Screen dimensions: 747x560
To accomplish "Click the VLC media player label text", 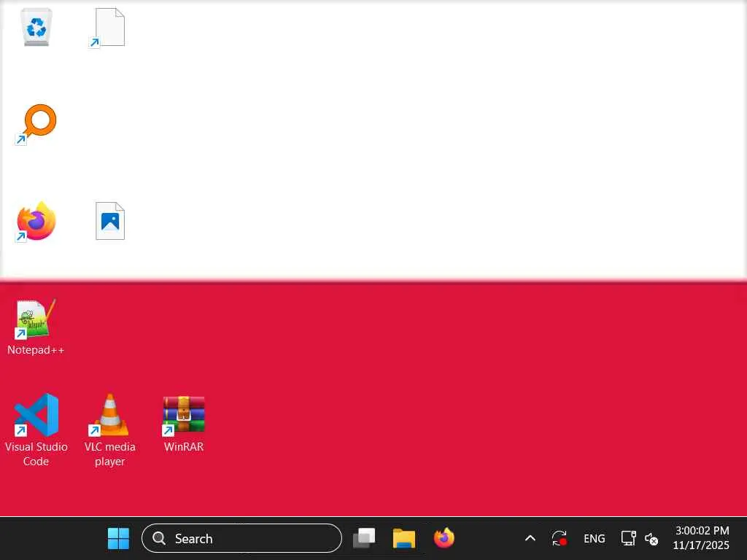I will pos(109,454).
